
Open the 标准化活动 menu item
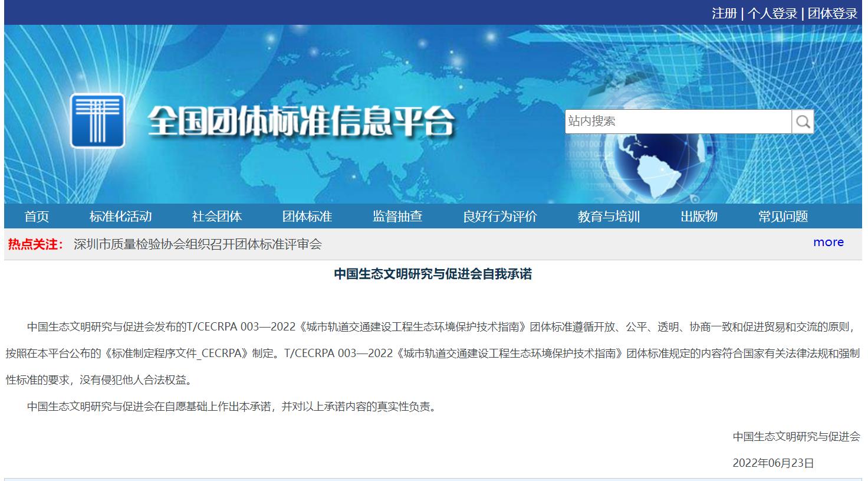[120, 217]
